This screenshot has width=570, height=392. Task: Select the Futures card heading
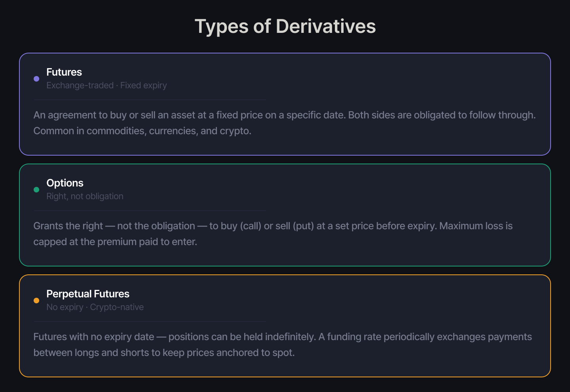[x=64, y=72]
